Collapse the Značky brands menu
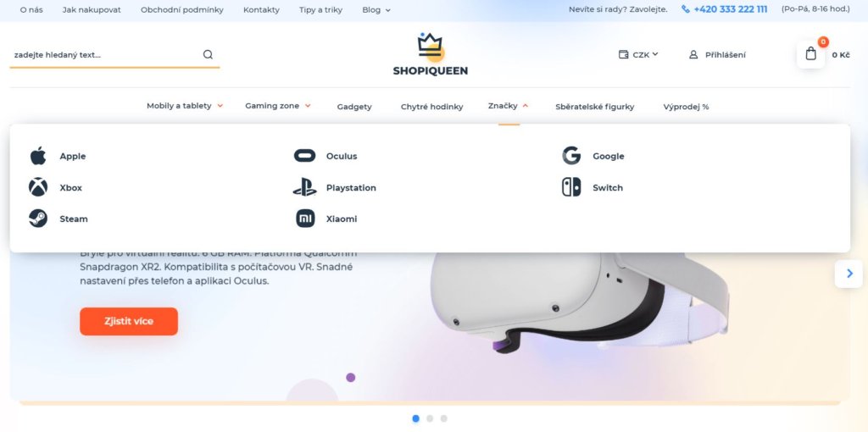The width and height of the screenshot is (868, 432). pos(509,106)
